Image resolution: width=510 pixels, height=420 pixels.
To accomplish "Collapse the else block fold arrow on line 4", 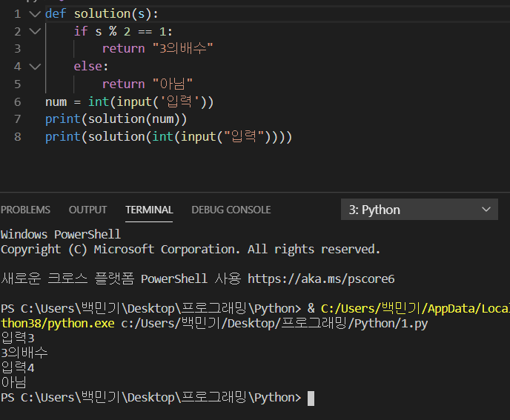I will click(x=35, y=67).
